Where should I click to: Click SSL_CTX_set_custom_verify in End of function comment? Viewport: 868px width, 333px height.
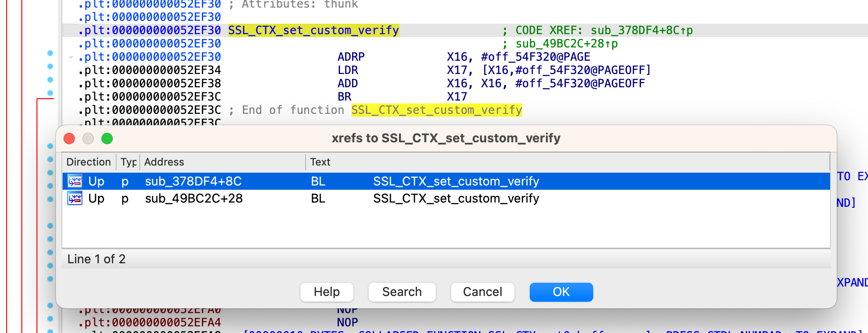pos(436,110)
